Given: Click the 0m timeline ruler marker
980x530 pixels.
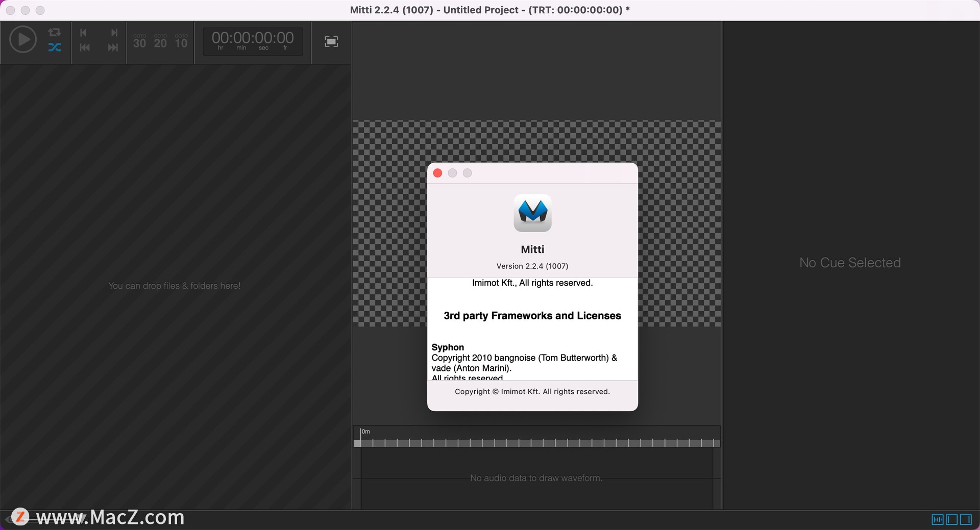Looking at the screenshot, I should coord(365,432).
